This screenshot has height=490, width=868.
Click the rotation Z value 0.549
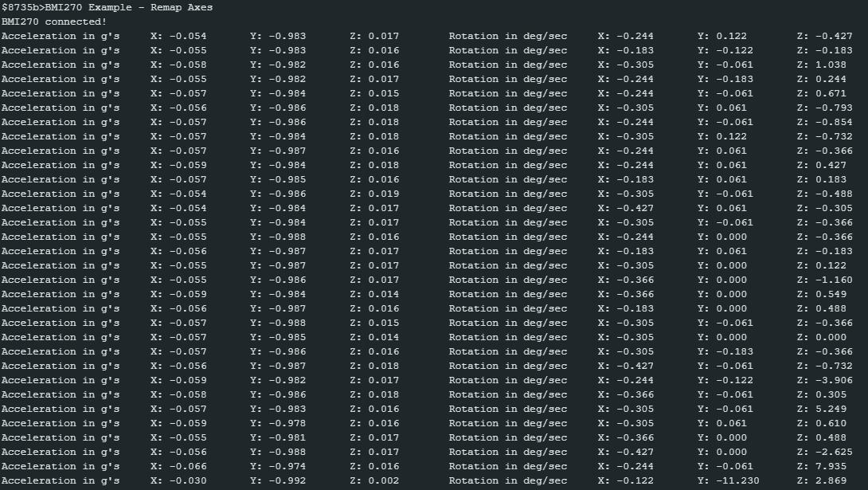pyautogui.click(x=832, y=294)
